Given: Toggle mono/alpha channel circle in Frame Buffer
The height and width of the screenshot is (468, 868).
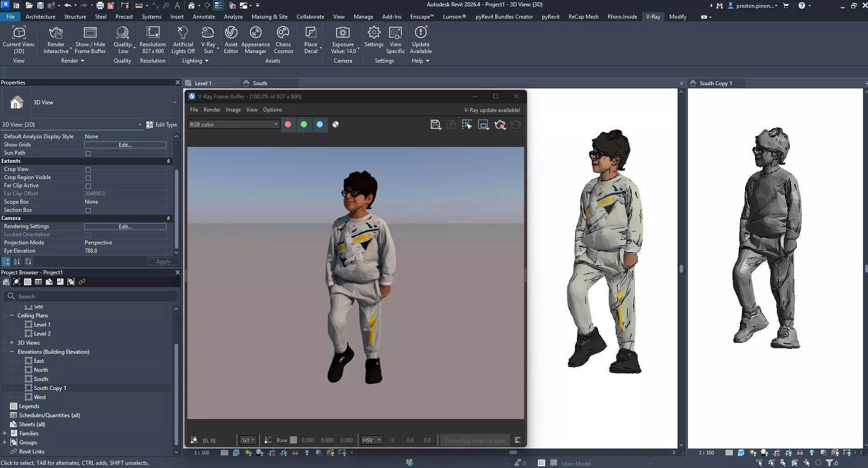Looking at the screenshot, I should point(336,124).
